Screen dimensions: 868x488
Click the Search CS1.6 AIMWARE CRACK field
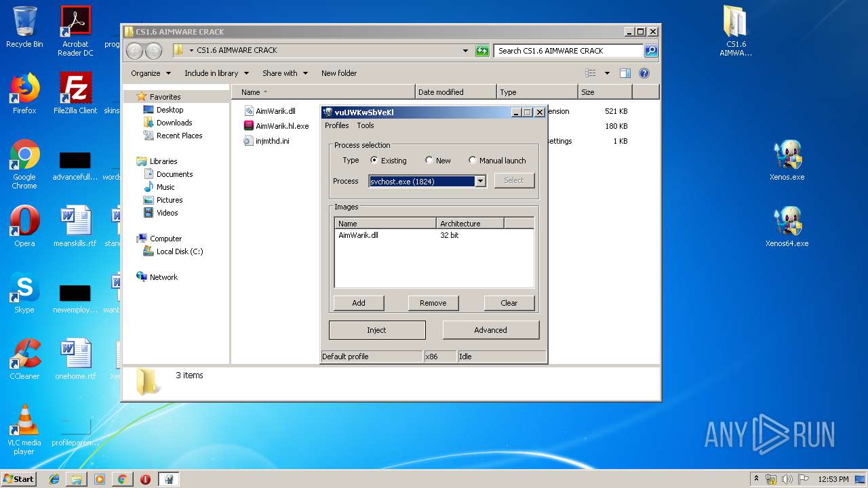(x=568, y=51)
